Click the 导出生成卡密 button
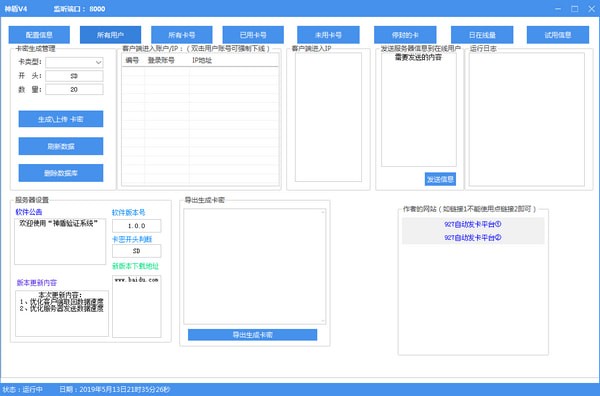 [253, 335]
